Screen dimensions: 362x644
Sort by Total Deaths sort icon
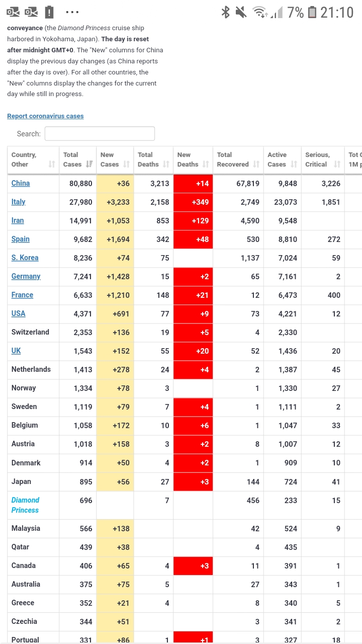[166, 165]
